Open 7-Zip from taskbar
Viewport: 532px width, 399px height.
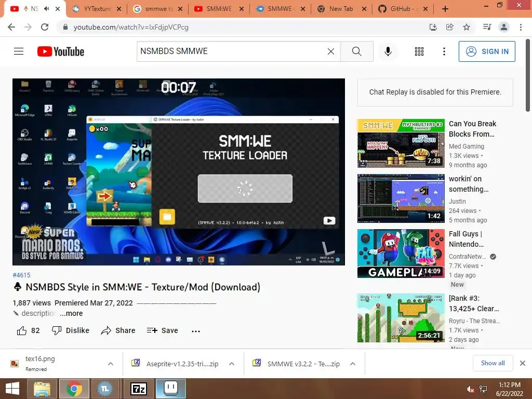click(x=139, y=389)
